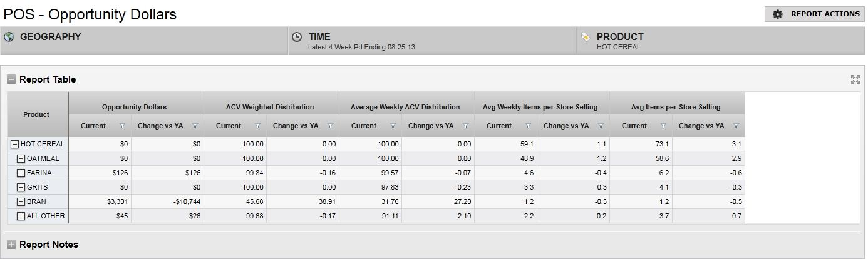868x259 pixels.
Task: Click the expand table fullscreen icon
Action: (x=855, y=79)
